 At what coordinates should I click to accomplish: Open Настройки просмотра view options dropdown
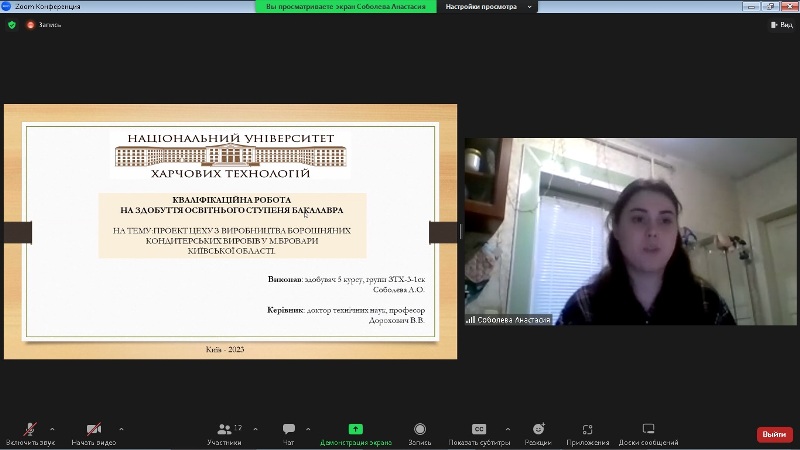click(x=488, y=7)
